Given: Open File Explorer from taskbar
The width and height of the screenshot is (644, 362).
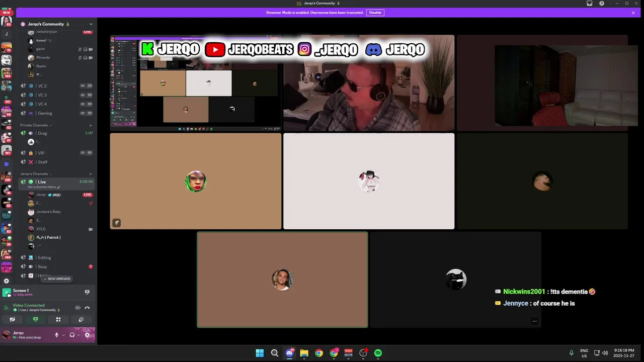Looking at the screenshot, I should pyautogui.click(x=304, y=353).
